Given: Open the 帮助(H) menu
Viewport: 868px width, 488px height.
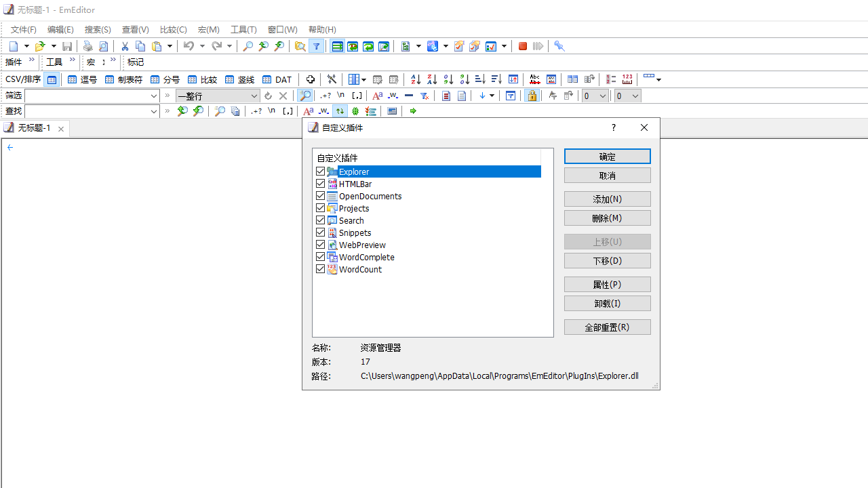Looking at the screenshot, I should pos(322,29).
